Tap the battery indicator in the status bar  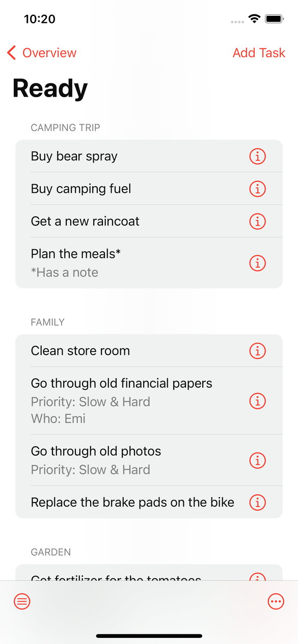pyautogui.click(x=274, y=19)
